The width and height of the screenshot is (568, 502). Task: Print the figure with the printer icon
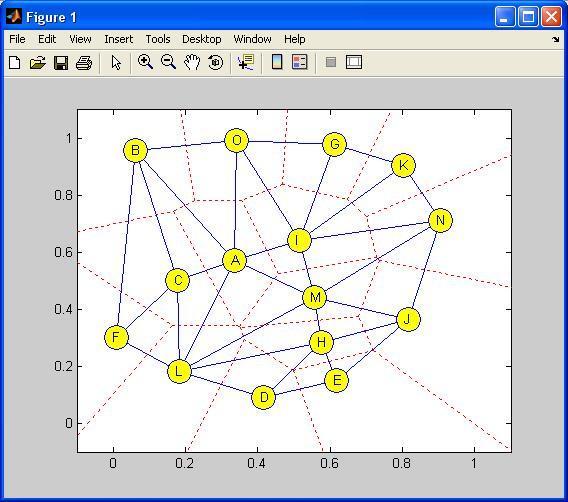click(84, 63)
